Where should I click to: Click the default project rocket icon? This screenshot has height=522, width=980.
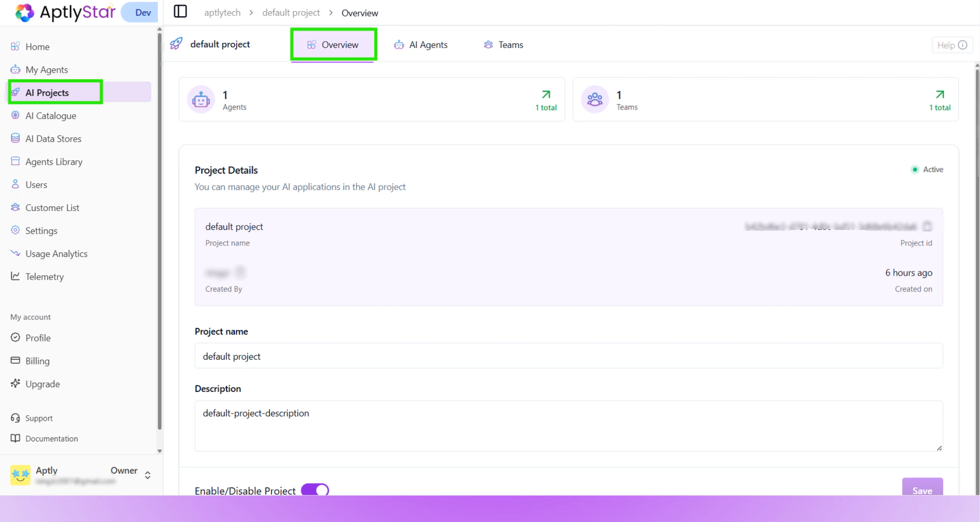(176, 44)
